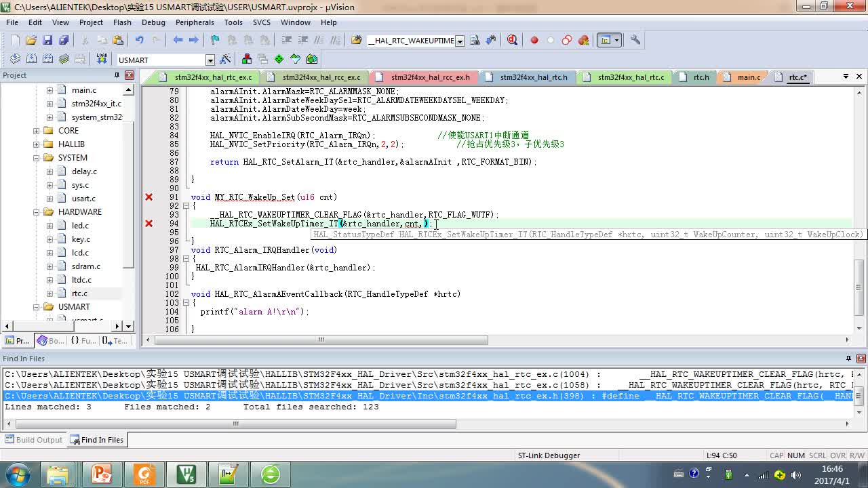868x488 pixels.
Task: Build target files icon
Action: pyautogui.click(x=31, y=59)
